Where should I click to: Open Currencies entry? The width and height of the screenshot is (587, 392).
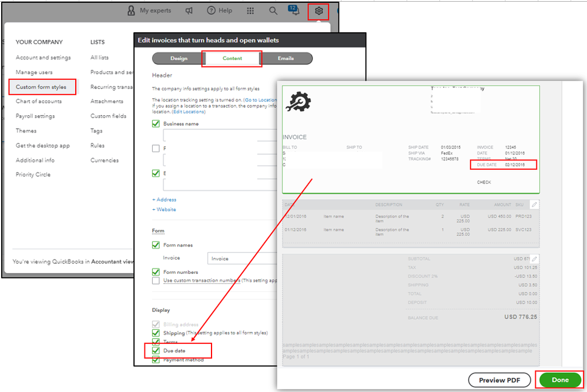pyautogui.click(x=105, y=160)
